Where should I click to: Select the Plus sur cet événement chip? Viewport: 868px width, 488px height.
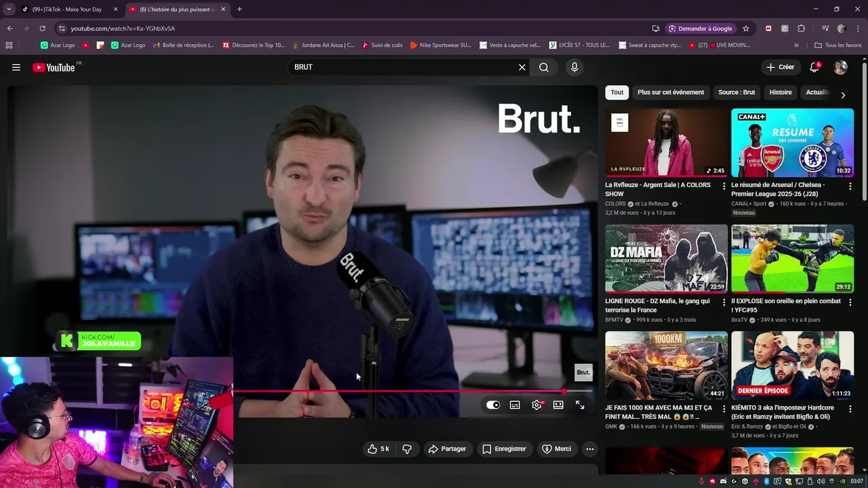click(671, 92)
